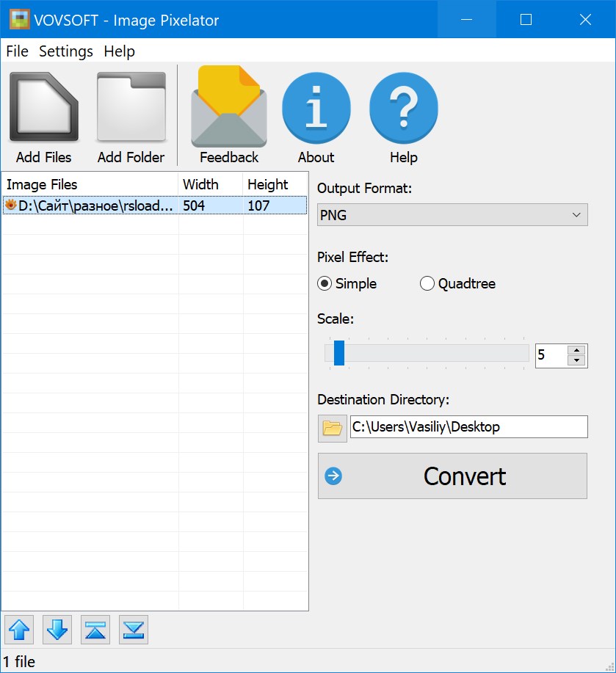Click the Add Folder icon
This screenshot has width=616, height=673.
[131, 107]
